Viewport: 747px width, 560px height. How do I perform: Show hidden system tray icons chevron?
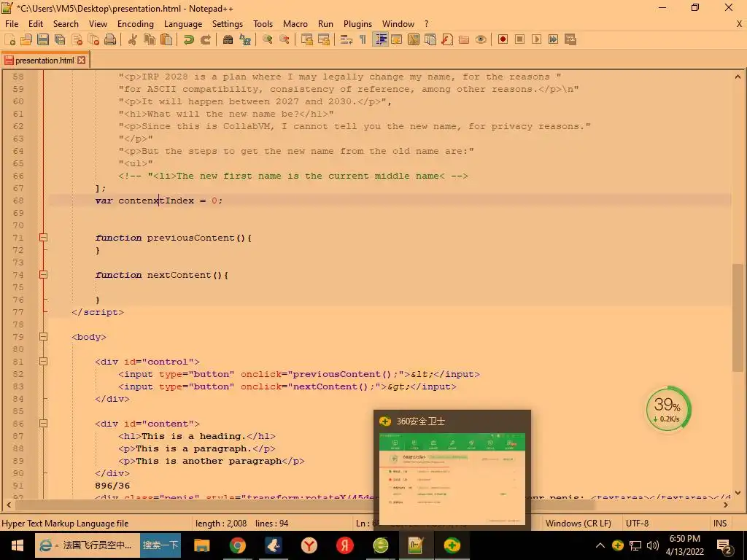click(600, 545)
